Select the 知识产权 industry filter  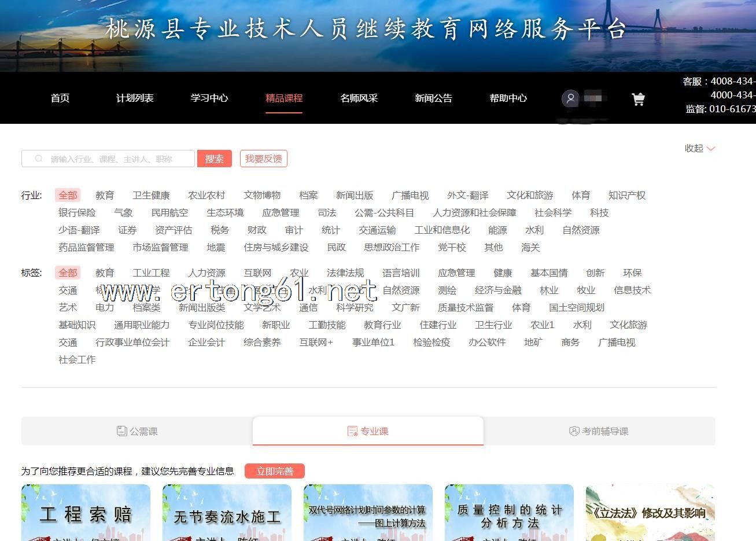coord(626,196)
